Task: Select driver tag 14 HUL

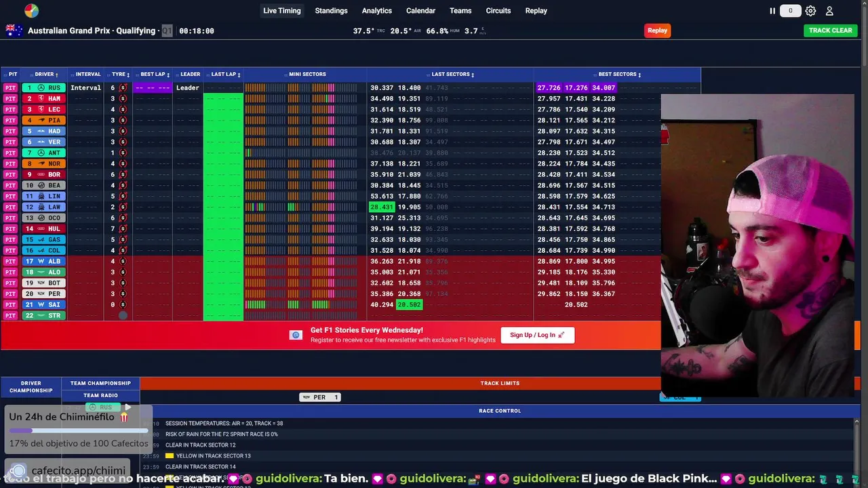Action: 44,229
